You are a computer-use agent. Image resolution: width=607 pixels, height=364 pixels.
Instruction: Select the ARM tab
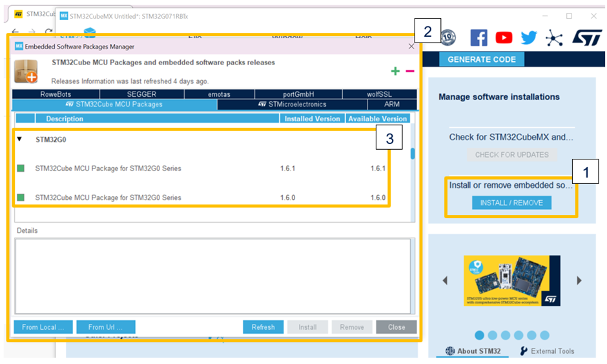click(392, 105)
